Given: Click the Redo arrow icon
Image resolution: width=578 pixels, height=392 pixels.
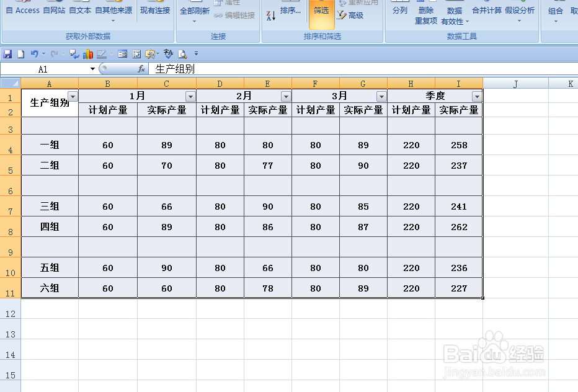Looking at the screenshot, I should point(54,53).
